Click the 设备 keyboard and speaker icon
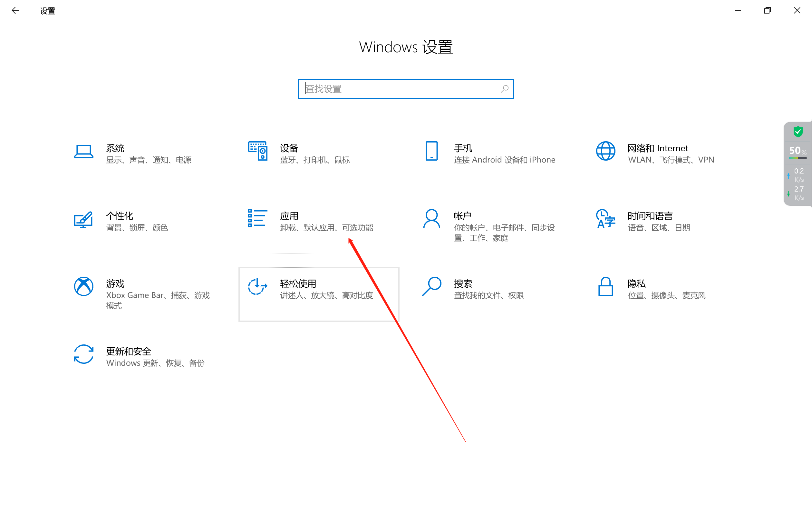This screenshot has width=812, height=516. pos(258,151)
